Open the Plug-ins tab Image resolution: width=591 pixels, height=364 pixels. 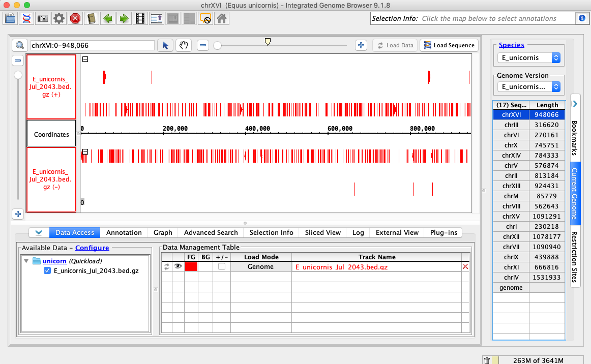444,232
